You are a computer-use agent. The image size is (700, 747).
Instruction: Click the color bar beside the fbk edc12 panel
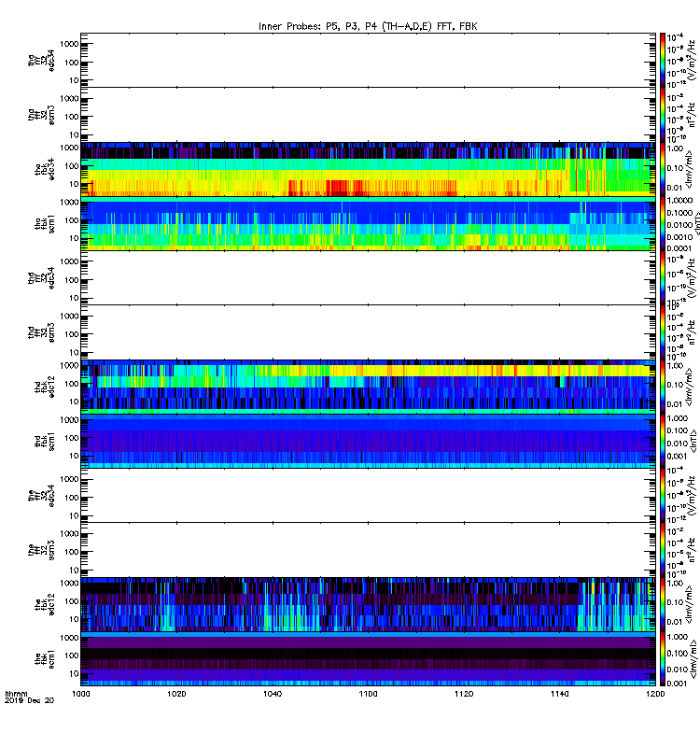[663, 604]
